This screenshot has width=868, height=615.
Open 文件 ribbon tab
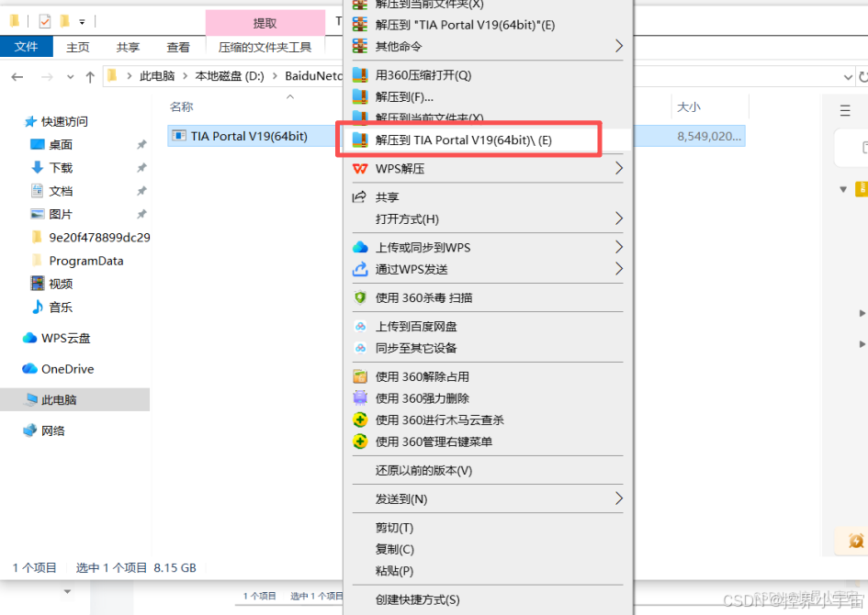pyautogui.click(x=26, y=47)
